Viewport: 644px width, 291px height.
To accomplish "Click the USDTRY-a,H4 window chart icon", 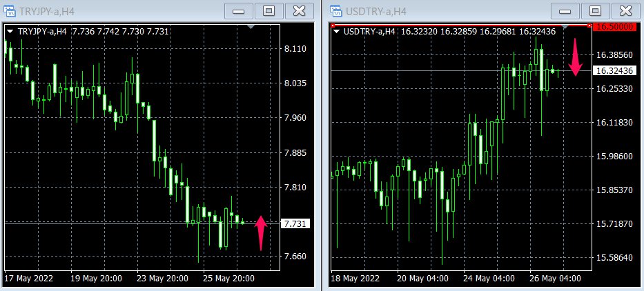I will tap(335, 10).
